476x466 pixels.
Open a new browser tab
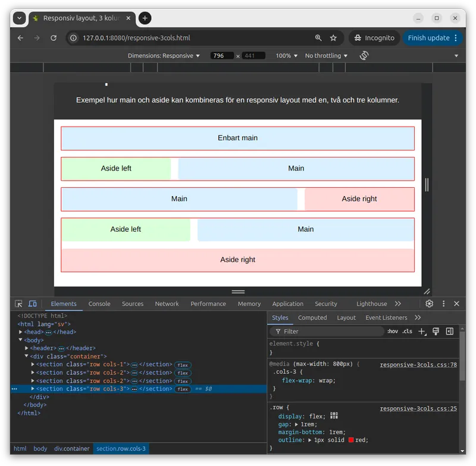(x=145, y=18)
